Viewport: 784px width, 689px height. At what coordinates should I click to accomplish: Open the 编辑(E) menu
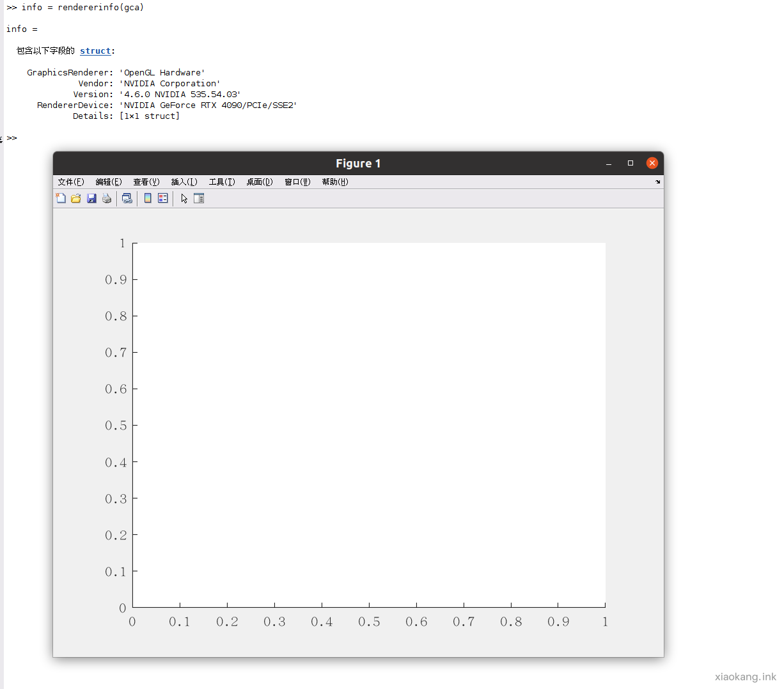pyautogui.click(x=109, y=182)
